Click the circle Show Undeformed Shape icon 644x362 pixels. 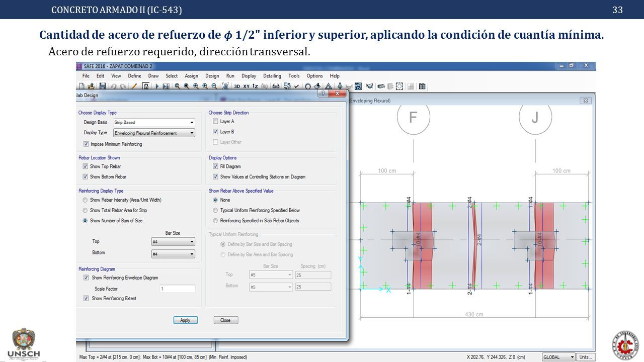[308, 86]
